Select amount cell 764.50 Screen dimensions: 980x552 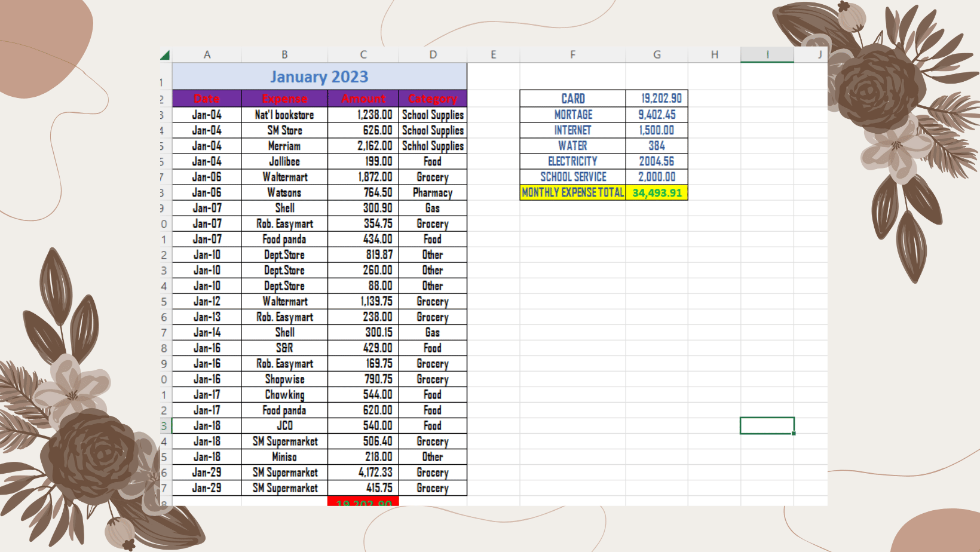click(x=363, y=192)
